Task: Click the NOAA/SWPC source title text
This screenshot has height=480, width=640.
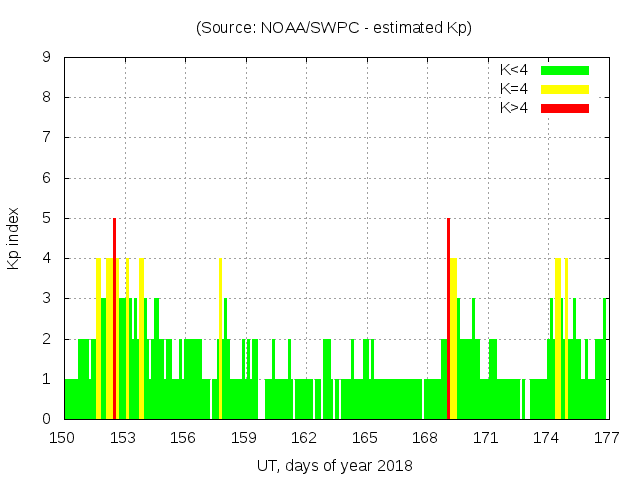Action: (x=334, y=28)
